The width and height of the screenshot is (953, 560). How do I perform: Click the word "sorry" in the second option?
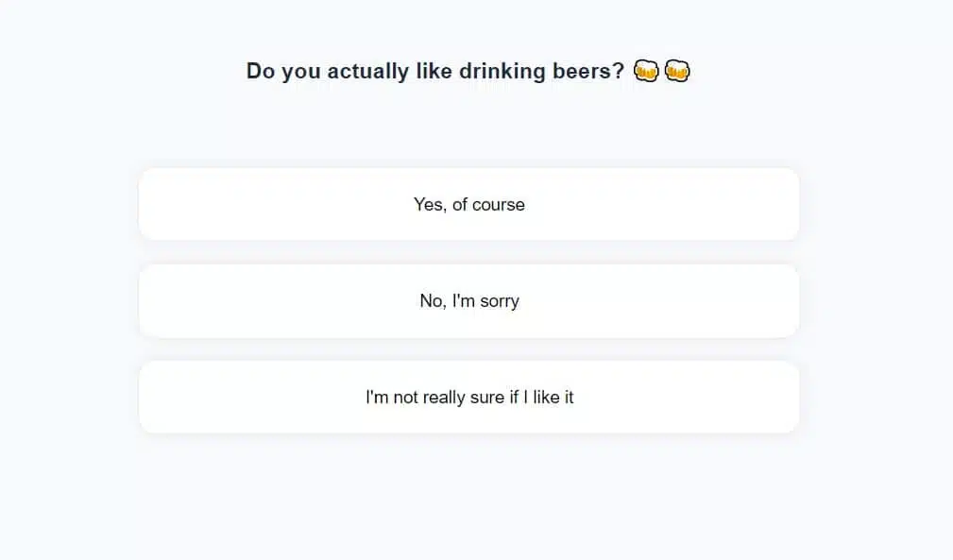(499, 301)
